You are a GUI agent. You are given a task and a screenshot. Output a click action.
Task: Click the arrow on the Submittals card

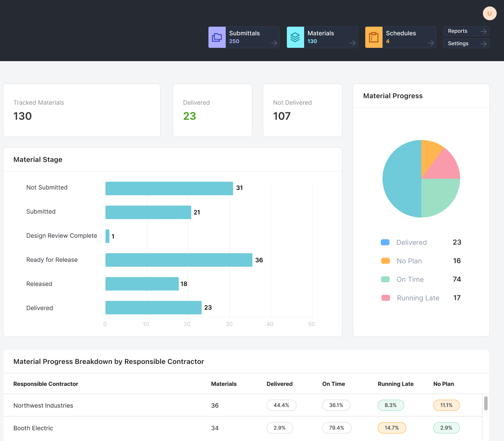274,43
